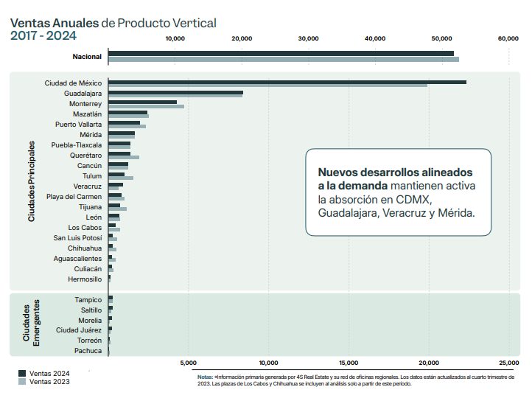Select the Ciudad de México 2024 dark bar
Screen dimensions: 532x401
coord(287,81)
